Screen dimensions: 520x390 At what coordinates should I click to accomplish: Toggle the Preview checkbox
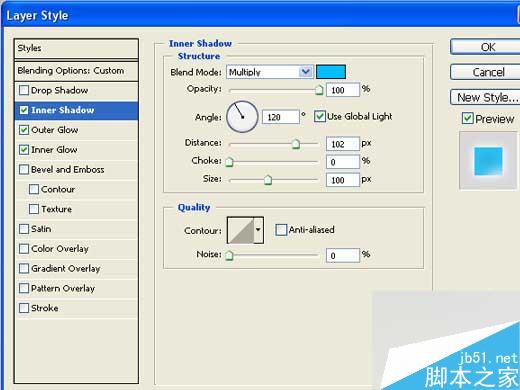point(468,118)
